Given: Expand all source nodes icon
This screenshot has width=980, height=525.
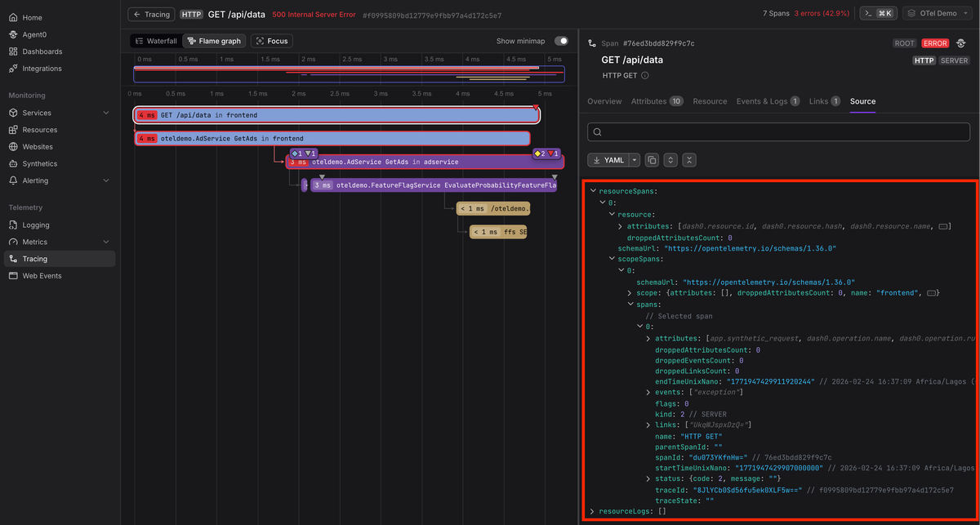Looking at the screenshot, I should click(670, 160).
